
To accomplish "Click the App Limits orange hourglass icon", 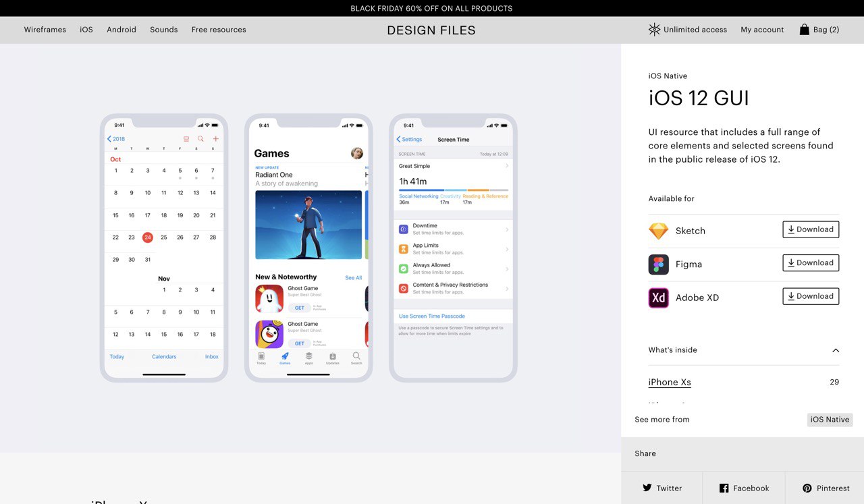I will coord(403,249).
